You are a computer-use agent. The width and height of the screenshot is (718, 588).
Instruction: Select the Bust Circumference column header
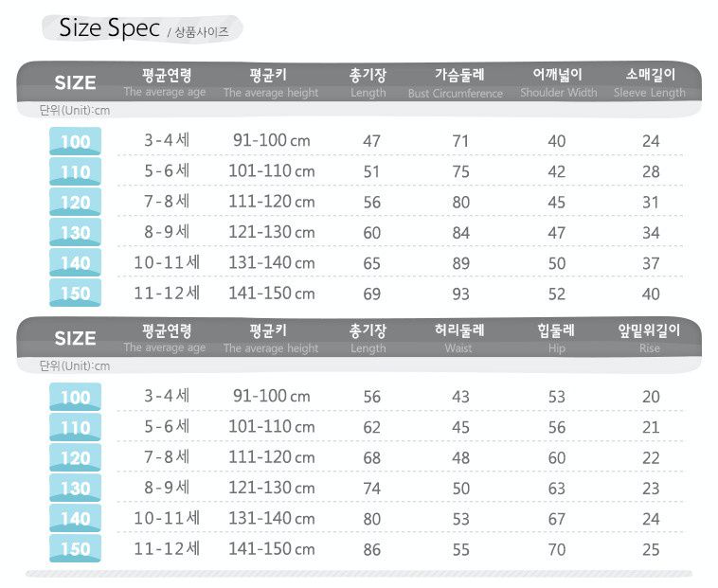(x=456, y=82)
